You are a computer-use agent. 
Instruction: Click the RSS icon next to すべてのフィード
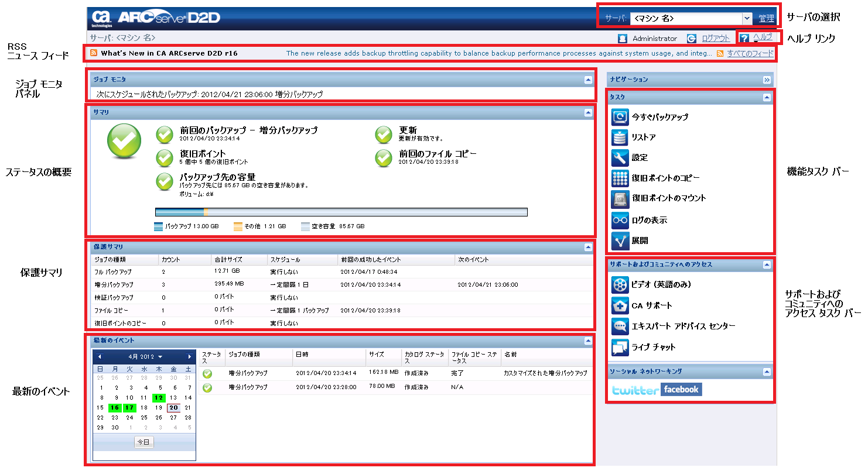[719, 53]
